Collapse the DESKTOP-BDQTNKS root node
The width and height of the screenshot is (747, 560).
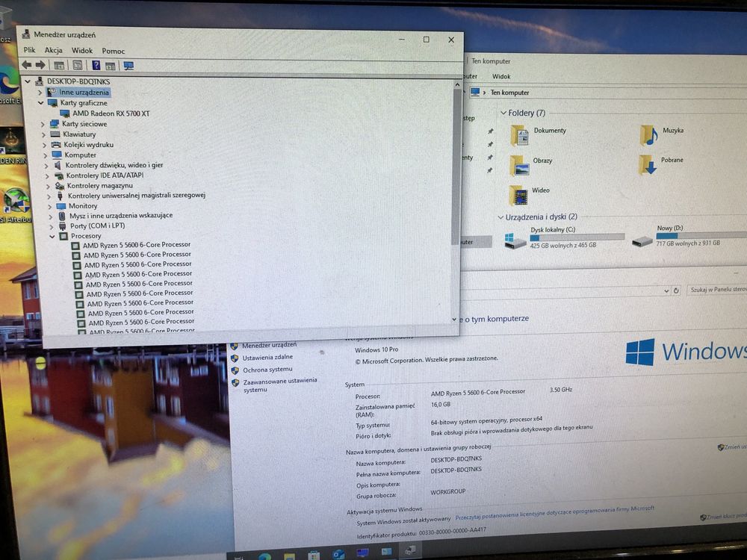[x=28, y=81]
